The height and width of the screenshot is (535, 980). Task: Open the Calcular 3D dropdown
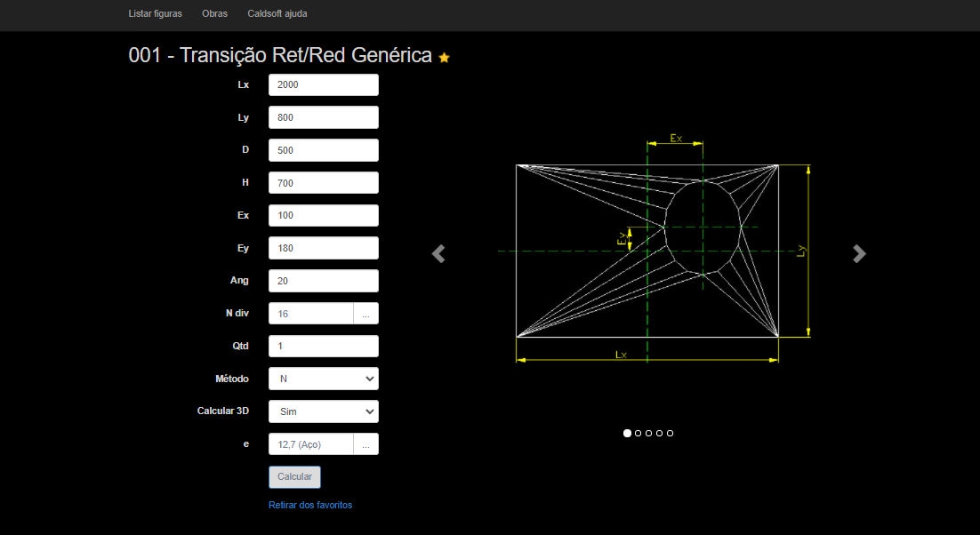click(x=323, y=411)
